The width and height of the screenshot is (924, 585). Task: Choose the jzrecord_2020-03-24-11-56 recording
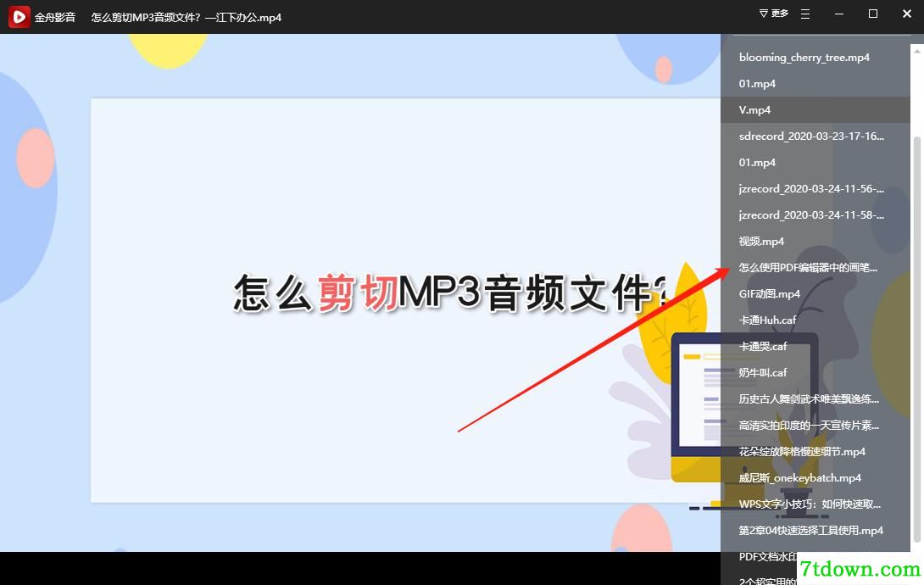tap(815, 188)
